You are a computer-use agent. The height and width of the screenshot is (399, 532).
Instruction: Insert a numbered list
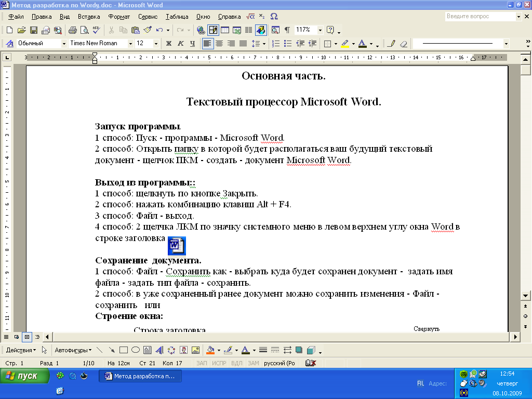coord(276,44)
